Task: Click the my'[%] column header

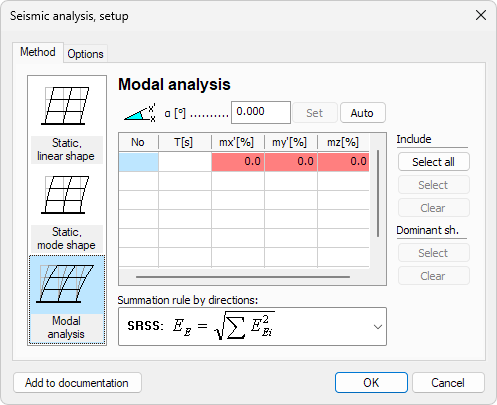Action: click(291, 142)
